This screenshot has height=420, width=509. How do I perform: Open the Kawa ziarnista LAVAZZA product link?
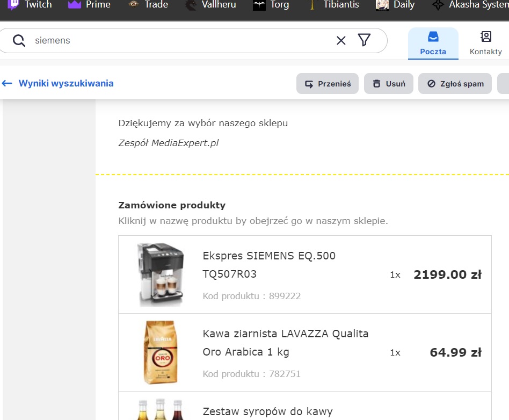pyautogui.click(x=286, y=343)
